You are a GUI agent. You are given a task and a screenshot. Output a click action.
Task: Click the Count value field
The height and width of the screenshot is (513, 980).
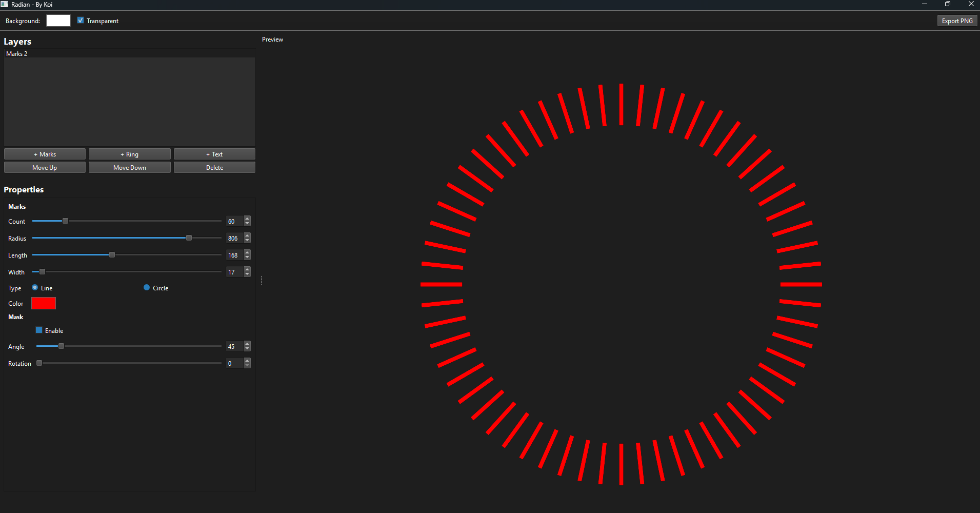(x=234, y=221)
